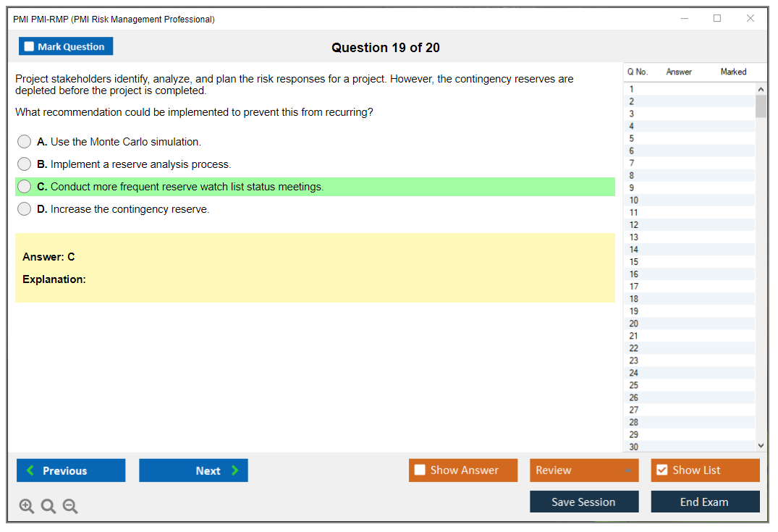This screenshot has width=778, height=532.
Task: Enable the Show Answer checkbox
Action: pos(420,470)
